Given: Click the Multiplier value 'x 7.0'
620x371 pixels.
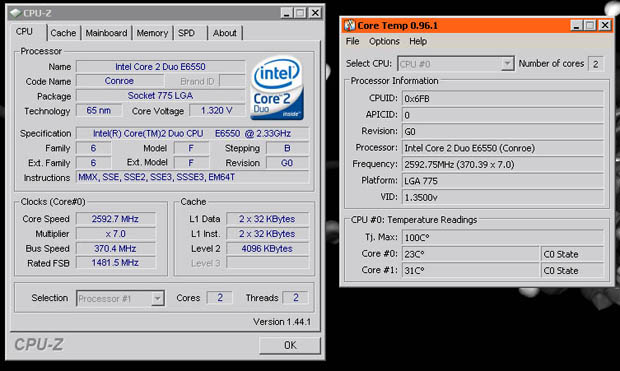Looking at the screenshot, I should [x=115, y=234].
